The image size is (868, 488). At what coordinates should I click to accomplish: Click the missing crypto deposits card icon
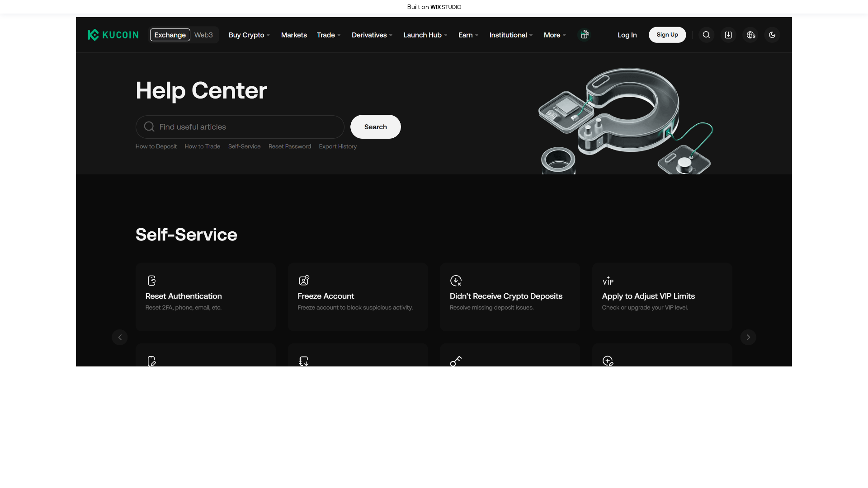pos(456,281)
